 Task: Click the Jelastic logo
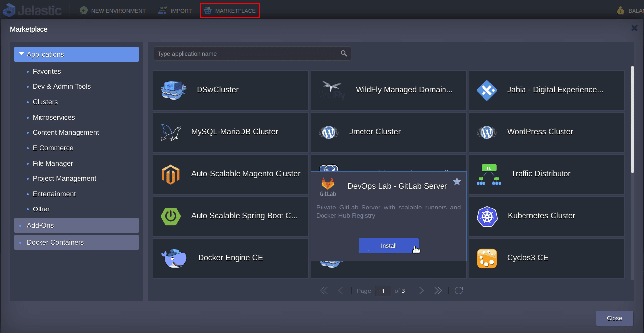point(33,10)
